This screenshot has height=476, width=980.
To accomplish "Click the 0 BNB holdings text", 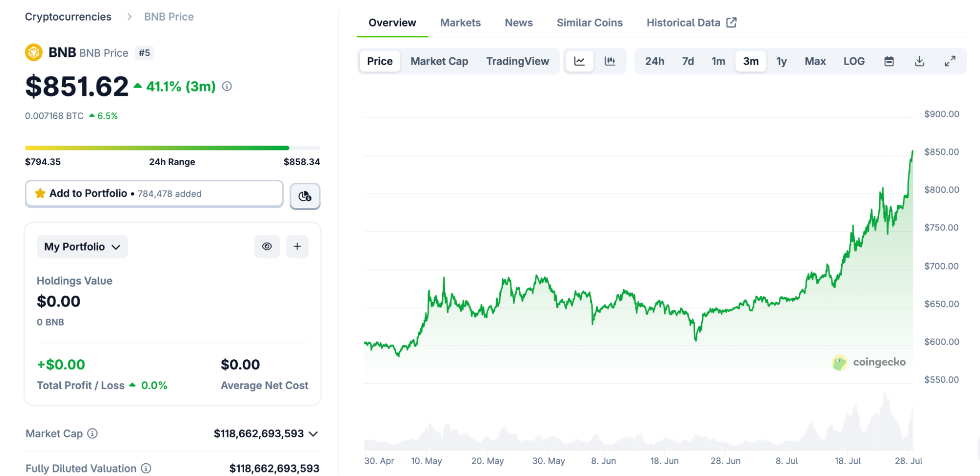I will coord(50,323).
